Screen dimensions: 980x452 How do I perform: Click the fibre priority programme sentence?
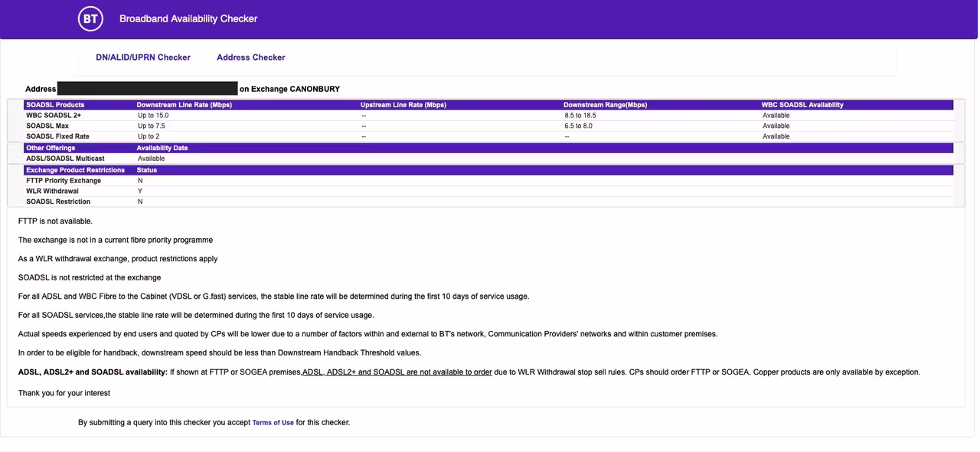point(116,240)
